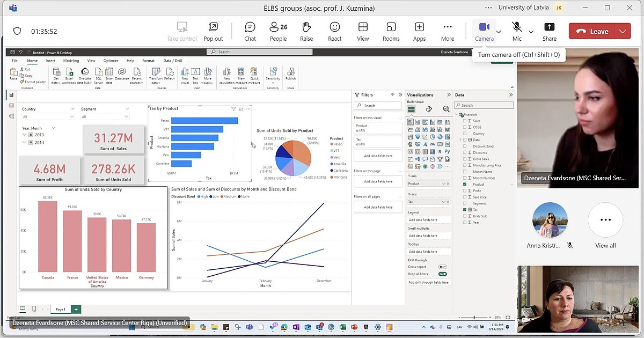Click the Refresh icon in ribbon
This screenshot has width=644, height=338.
click(x=170, y=74)
